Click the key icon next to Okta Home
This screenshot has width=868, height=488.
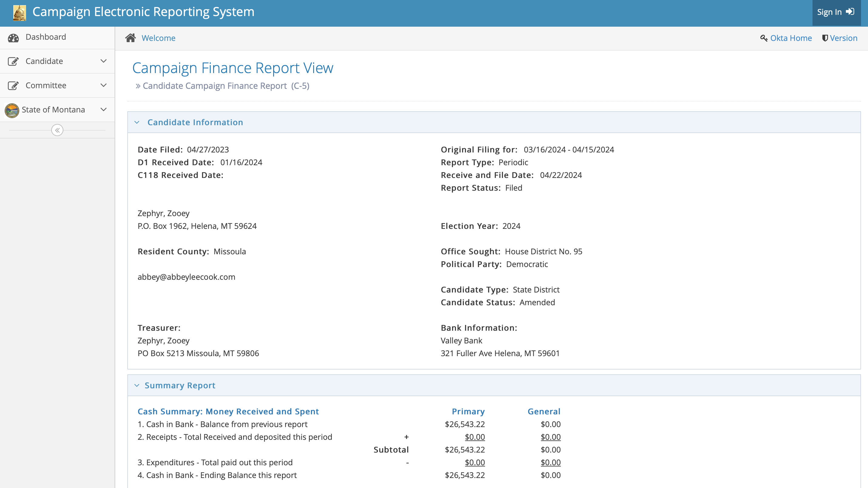coord(763,38)
